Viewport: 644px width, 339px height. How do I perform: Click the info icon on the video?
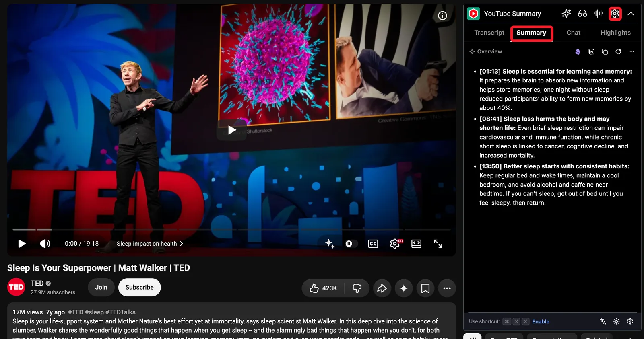442,16
